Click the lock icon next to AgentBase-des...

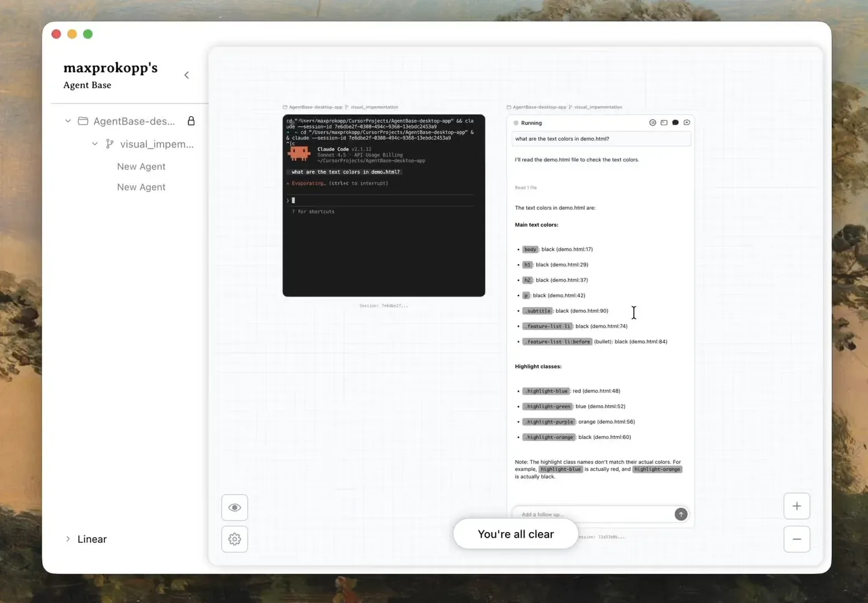pos(191,121)
